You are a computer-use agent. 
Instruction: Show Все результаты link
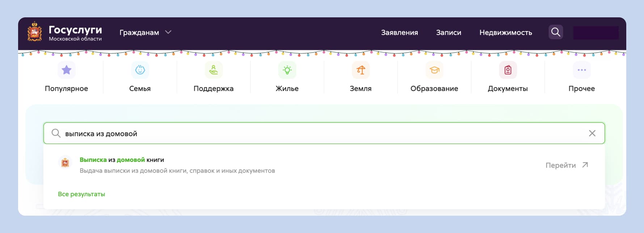click(81, 194)
